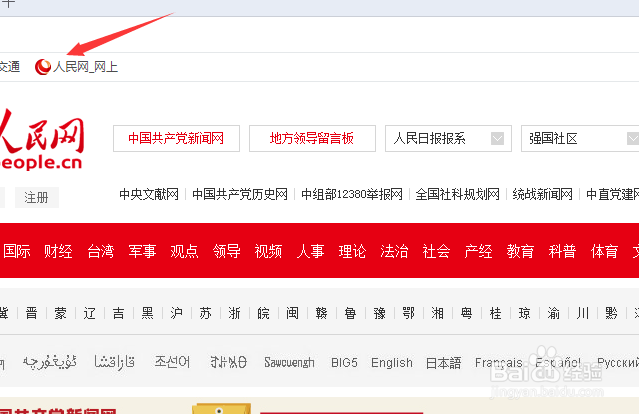Click the 注册 register button
The image size is (639, 414).
tap(37, 198)
